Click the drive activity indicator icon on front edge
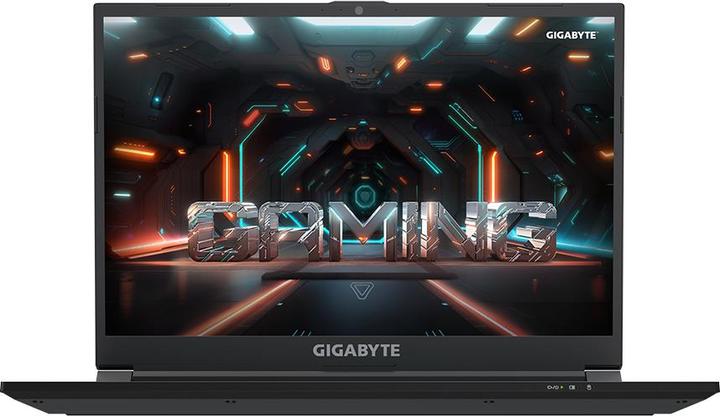The image size is (720, 416). 589,388
